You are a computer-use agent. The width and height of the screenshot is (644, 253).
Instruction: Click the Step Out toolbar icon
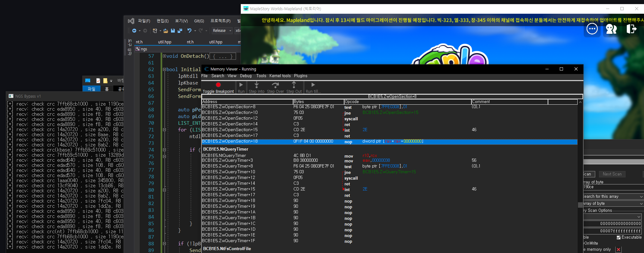pos(294,85)
